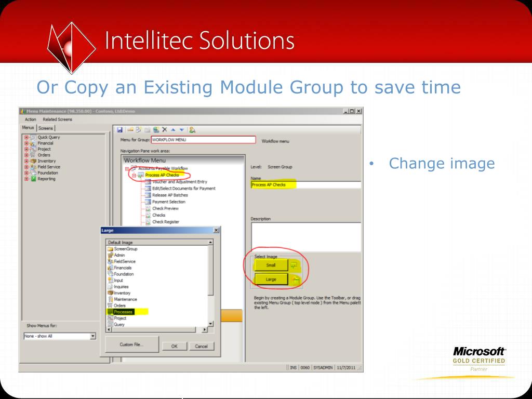Click the Name field Process AP Checks
The height and width of the screenshot is (399, 532).
coord(305,185)
